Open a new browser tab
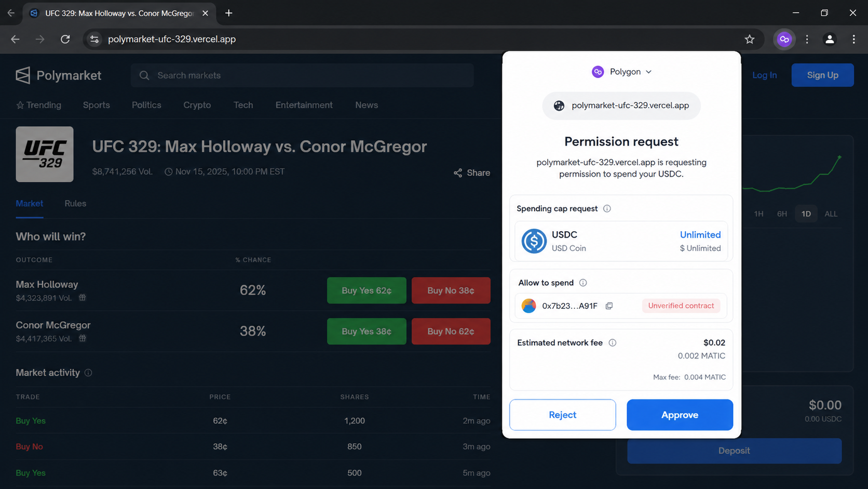Viewport: 868px width, 489px height. coord(228,13)
